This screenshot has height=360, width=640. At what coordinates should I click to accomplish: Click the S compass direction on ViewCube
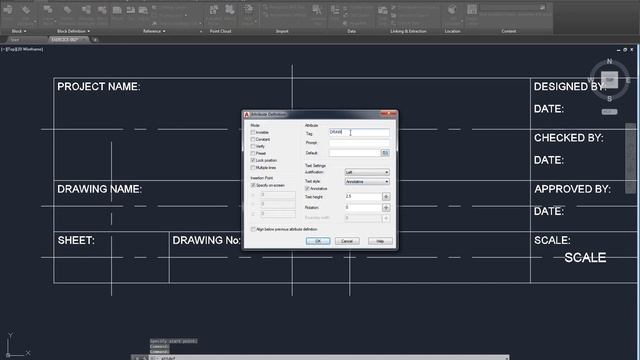click(x=609, y=99)
